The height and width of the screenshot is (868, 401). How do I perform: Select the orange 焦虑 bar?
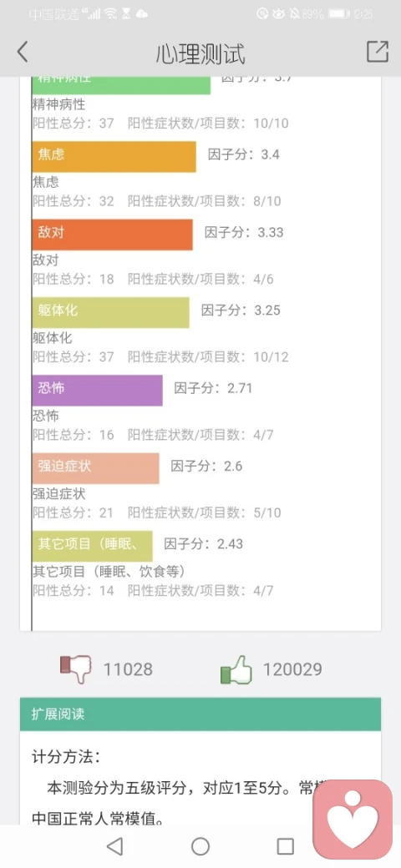(x=114, y=157)
